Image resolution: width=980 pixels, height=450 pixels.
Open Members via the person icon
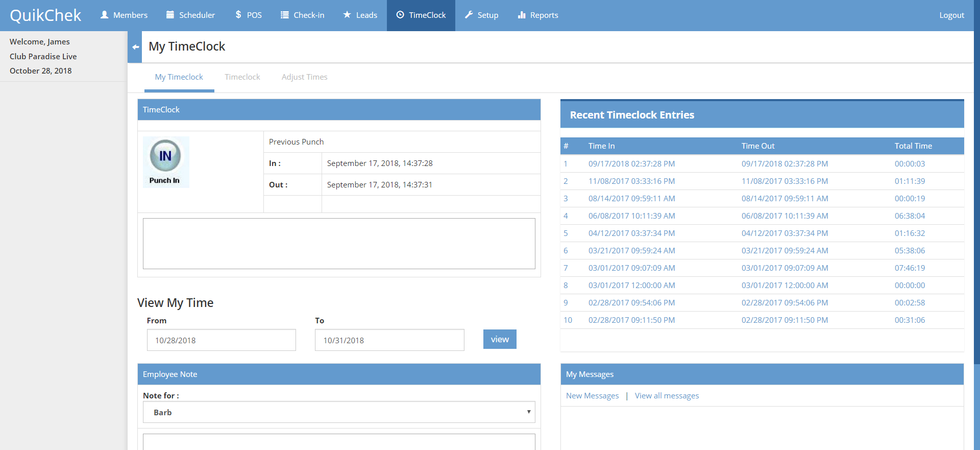coord(105,15)
